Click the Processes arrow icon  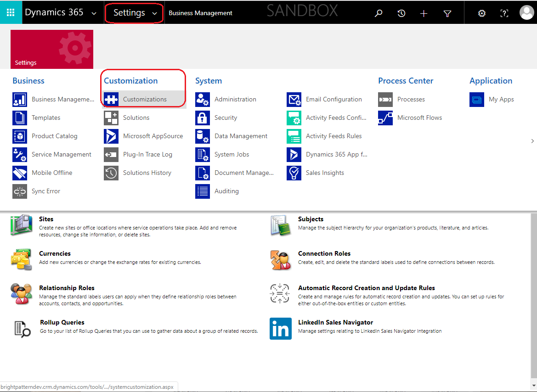tap(385, 100)
